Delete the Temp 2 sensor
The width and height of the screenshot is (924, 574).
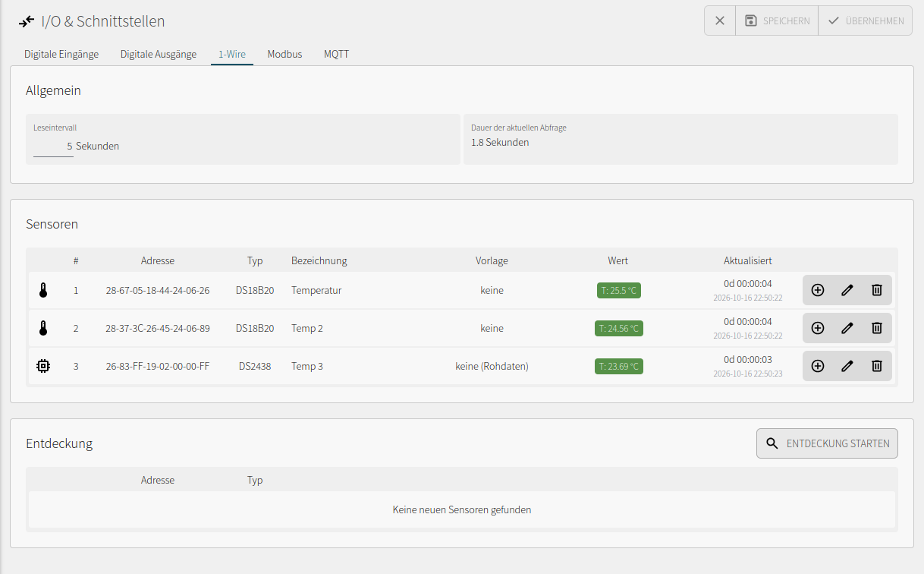point(877,328)
